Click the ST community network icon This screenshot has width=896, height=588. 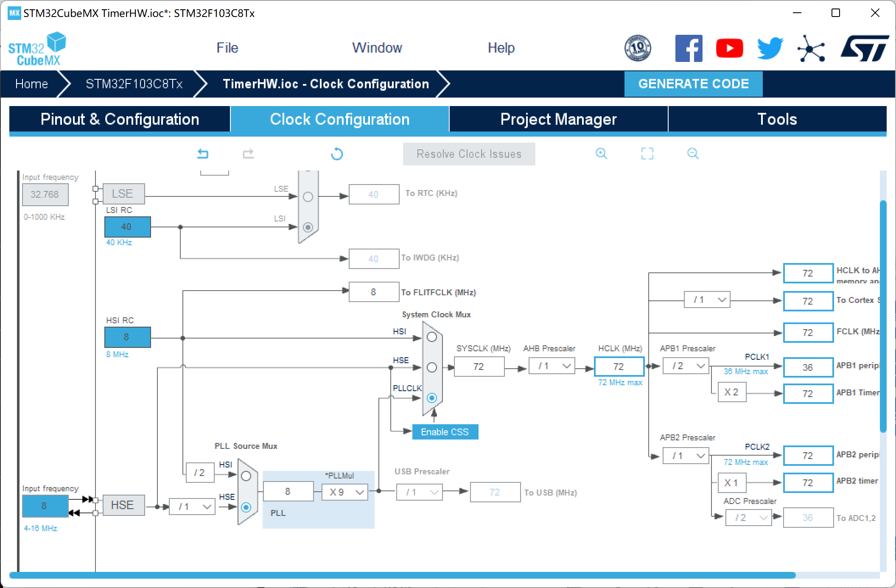(811, 48)
